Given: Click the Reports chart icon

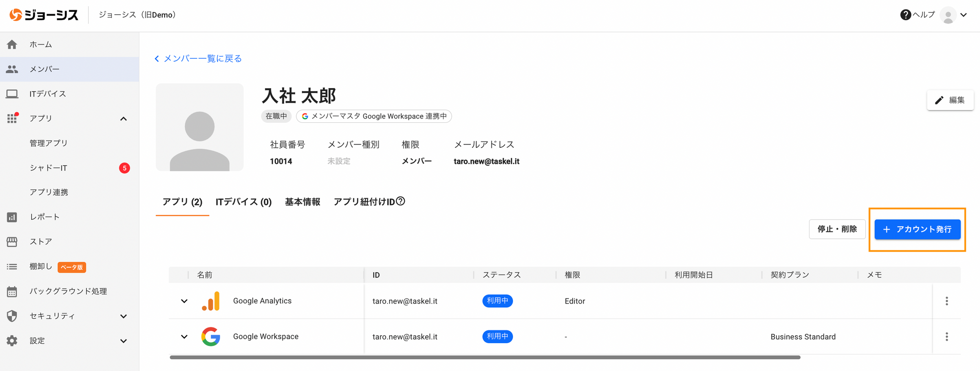Looking at the screenshot, I should [12, 217].
